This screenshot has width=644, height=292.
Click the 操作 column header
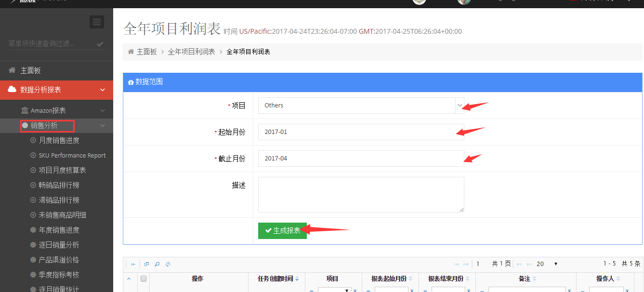pos(197,279)
